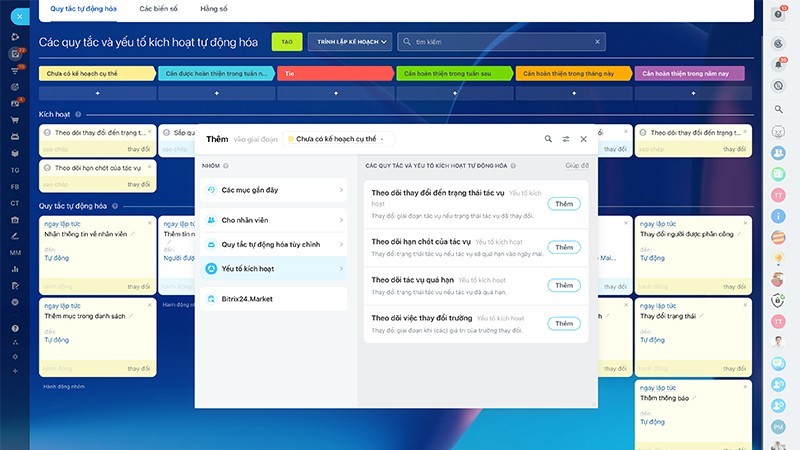
Task: Open the filter settings icon in Thêm dialog
Action: click(x=566, y=139)
